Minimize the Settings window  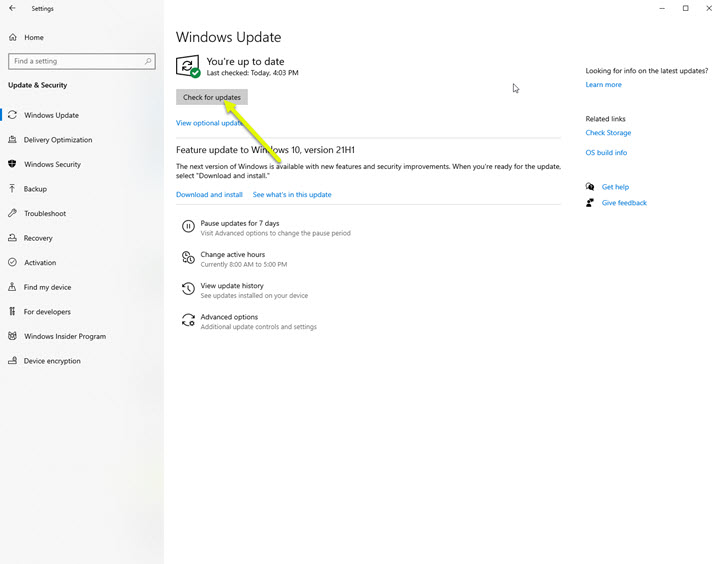(x=662, y=8)
